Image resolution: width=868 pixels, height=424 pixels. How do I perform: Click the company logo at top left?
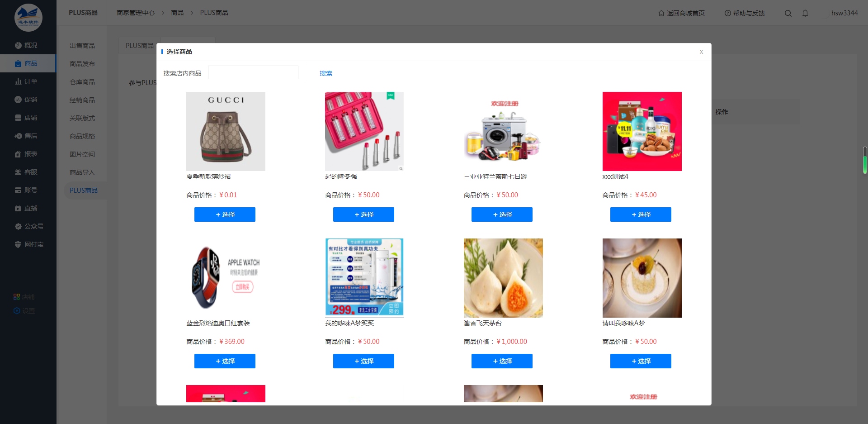28,18
